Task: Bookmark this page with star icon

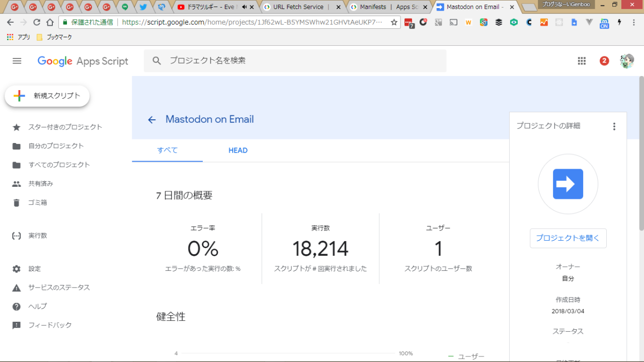Action: [x=394, y=23]
